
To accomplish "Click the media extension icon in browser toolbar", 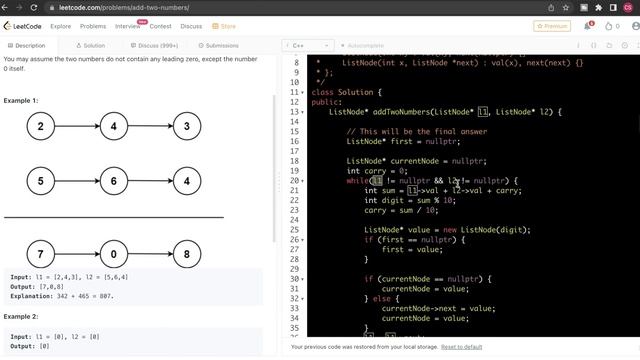I will pos(584,7).
